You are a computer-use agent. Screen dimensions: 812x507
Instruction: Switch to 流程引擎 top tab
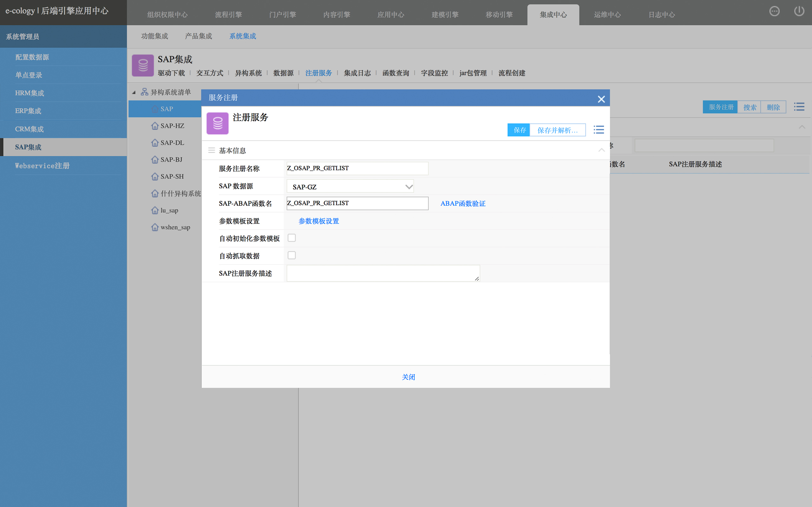(228, 15)
